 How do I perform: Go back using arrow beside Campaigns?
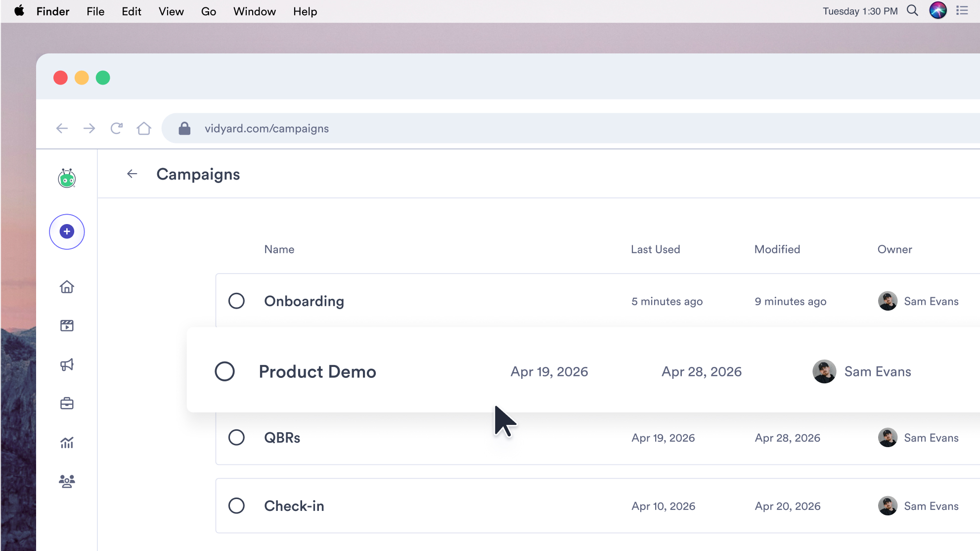132,174
